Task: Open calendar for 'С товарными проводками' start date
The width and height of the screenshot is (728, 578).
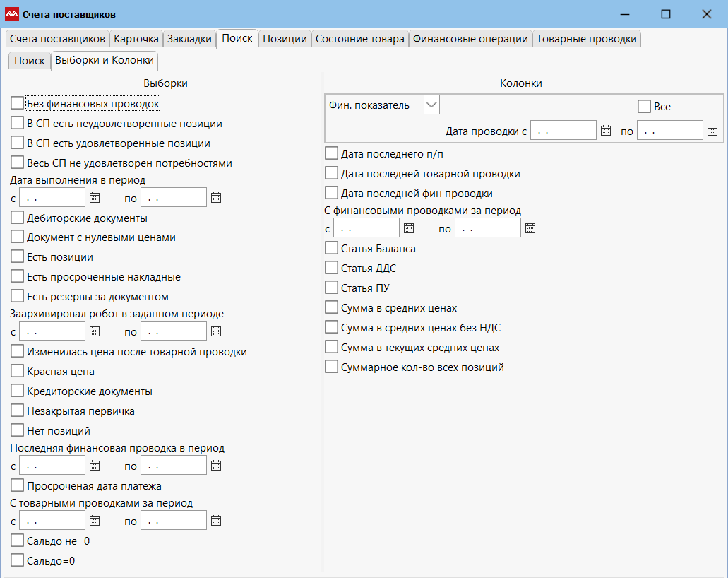Action: [x=95, y=521]
